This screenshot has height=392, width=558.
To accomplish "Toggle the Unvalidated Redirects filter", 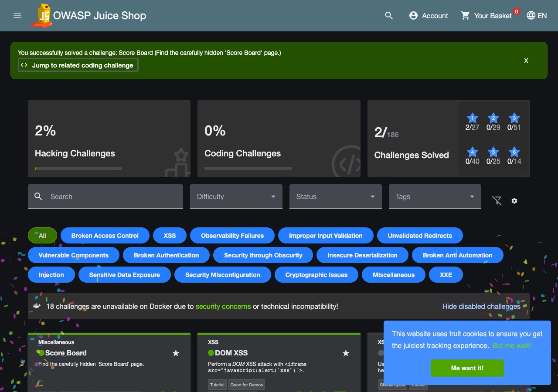I will coord(420,236).
